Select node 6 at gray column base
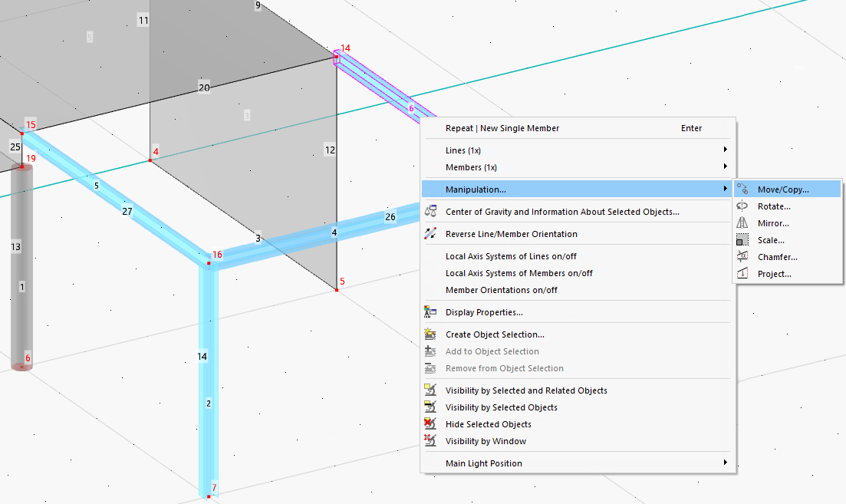The width and height of the screenshot is (846, 504). (x=21, y=367)
